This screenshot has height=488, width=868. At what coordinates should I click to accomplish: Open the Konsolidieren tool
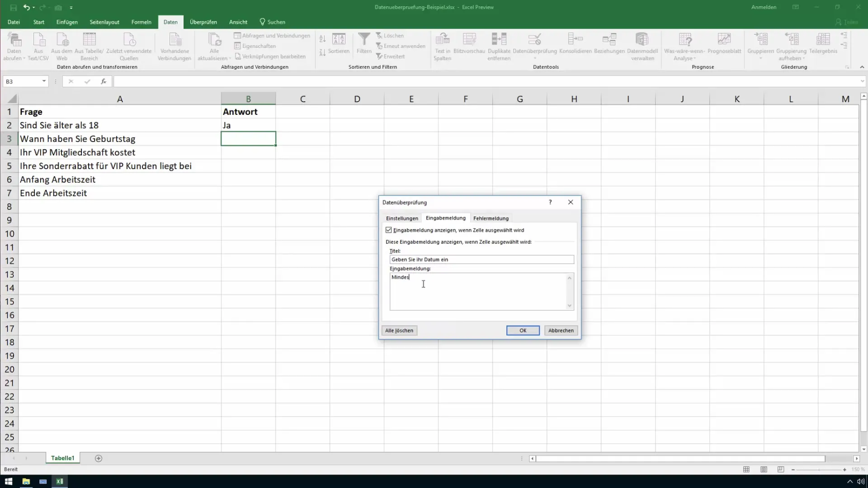pyautogui.click(x=576, y=43)
